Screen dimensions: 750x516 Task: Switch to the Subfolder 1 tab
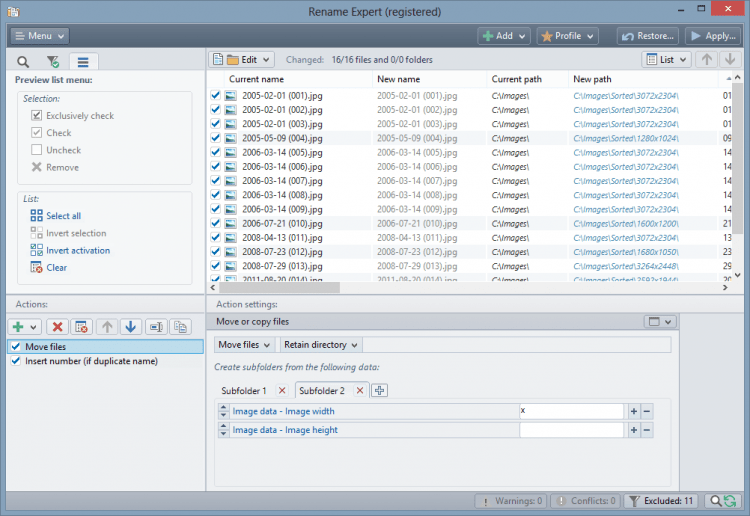point(244,391)
